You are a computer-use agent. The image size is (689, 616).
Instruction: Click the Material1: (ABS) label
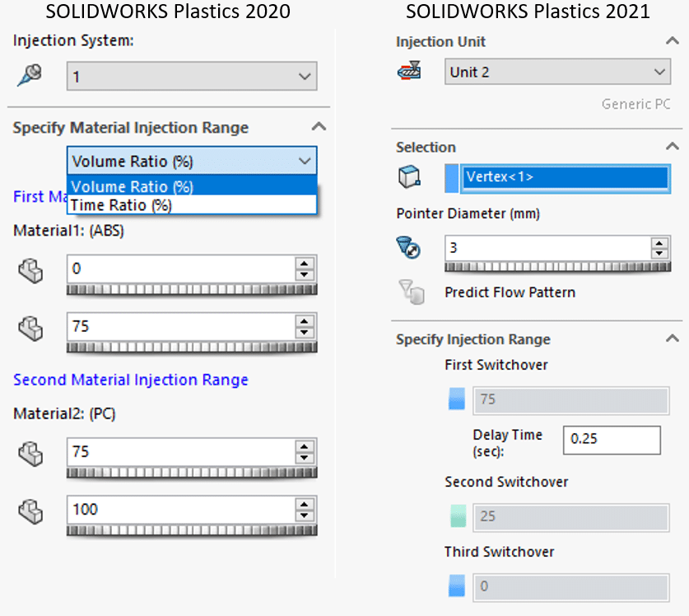click(x=68, y=231)
